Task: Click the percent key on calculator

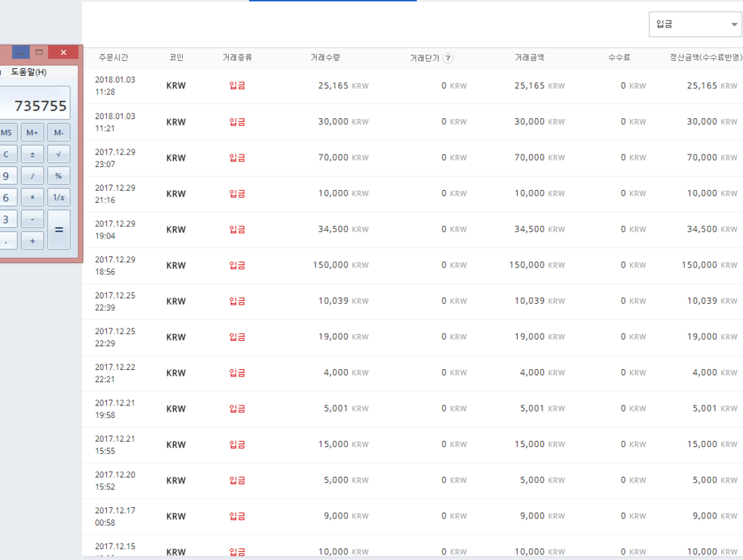Action: click(59, 176)
